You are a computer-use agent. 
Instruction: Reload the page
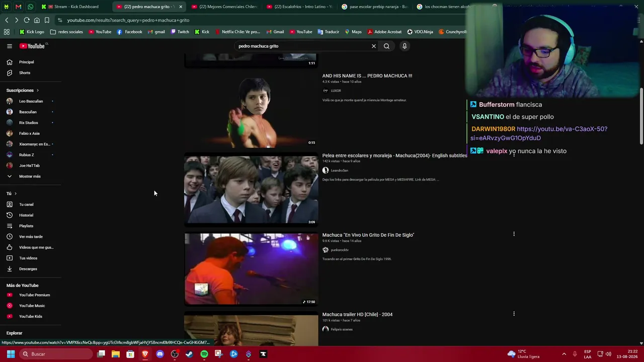click(x=27, y=20)
